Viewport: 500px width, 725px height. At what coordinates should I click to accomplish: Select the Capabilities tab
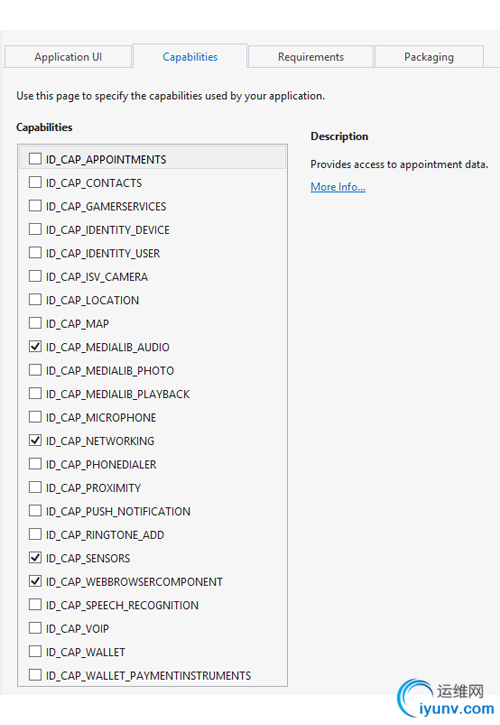tap(190, 56)
